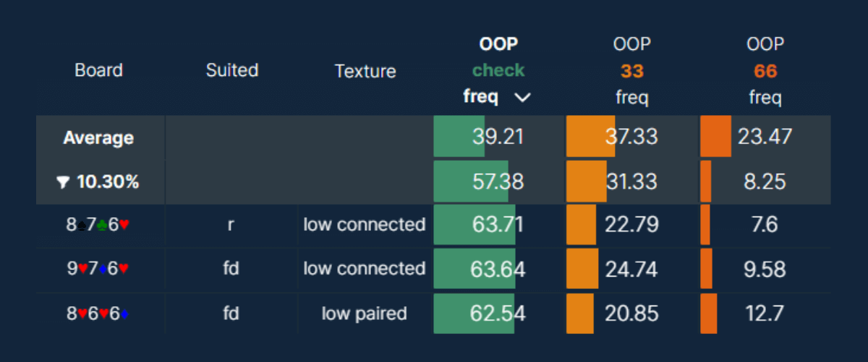The height and width of the screenshot is (362, 868).
Task: Select the OOP 66 freq column header
Action: pos(765,71)
